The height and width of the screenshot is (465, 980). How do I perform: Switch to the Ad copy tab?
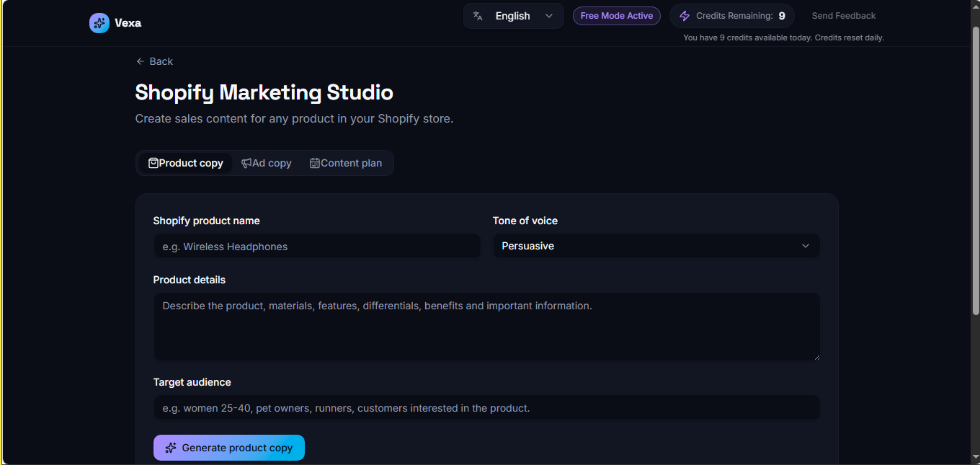(267, 163)
